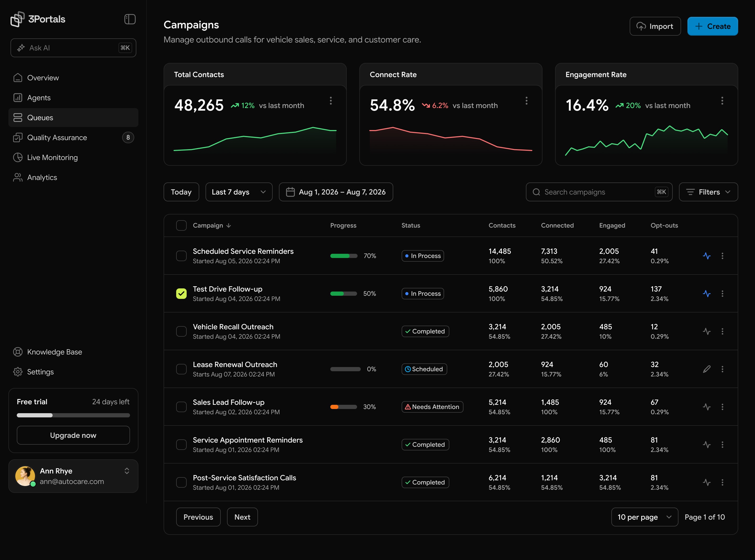Click the 3Portals logo icon
This screenshot has height=560, width=755.
click(x=17, y=19)
